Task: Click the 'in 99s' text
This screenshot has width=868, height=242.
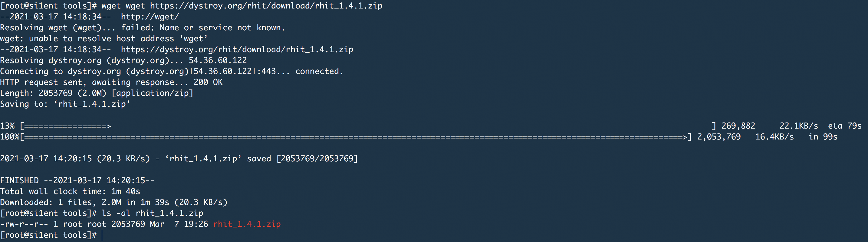Action: (x=823, y=137)
